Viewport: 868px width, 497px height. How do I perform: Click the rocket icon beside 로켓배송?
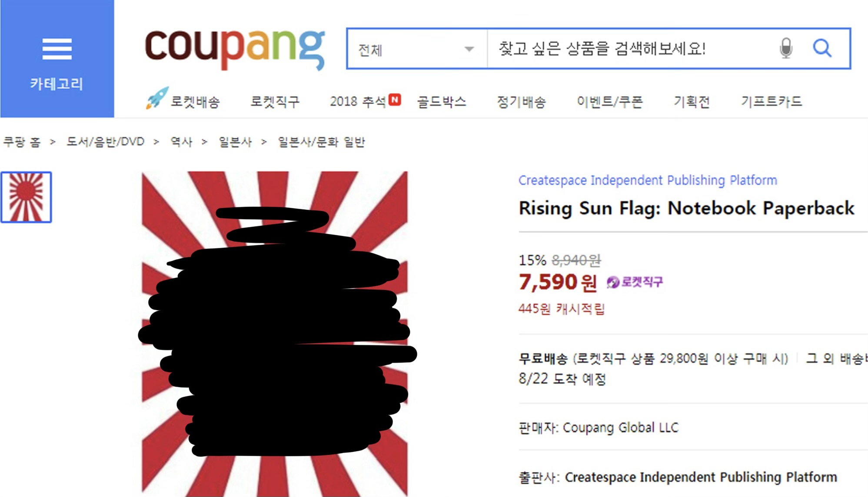point(156,98)
